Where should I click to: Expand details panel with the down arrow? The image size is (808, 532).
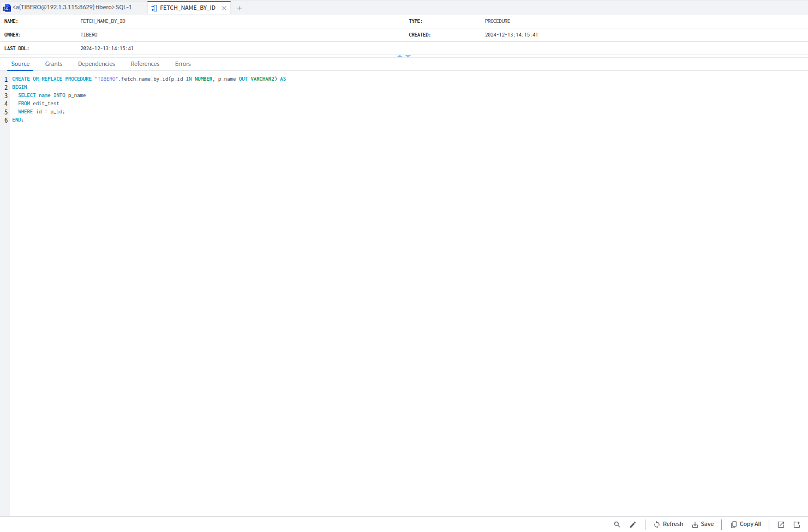408,56
